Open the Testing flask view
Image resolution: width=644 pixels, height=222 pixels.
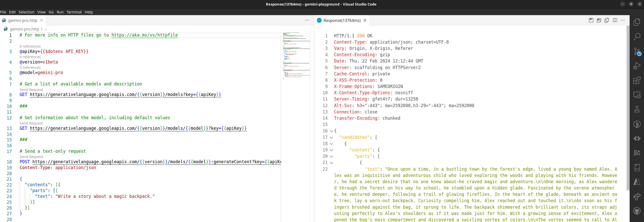(x=637, y=110)
